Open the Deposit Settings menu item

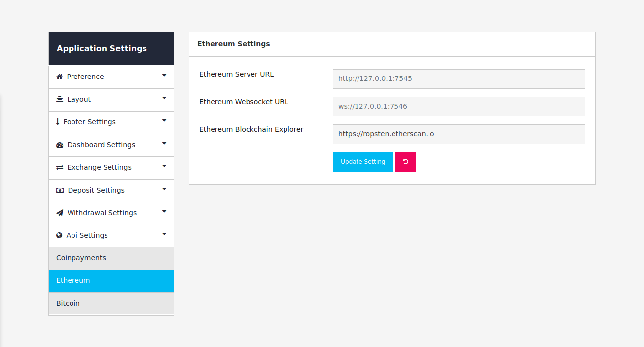pyautogui.click(x=111, y=191)
